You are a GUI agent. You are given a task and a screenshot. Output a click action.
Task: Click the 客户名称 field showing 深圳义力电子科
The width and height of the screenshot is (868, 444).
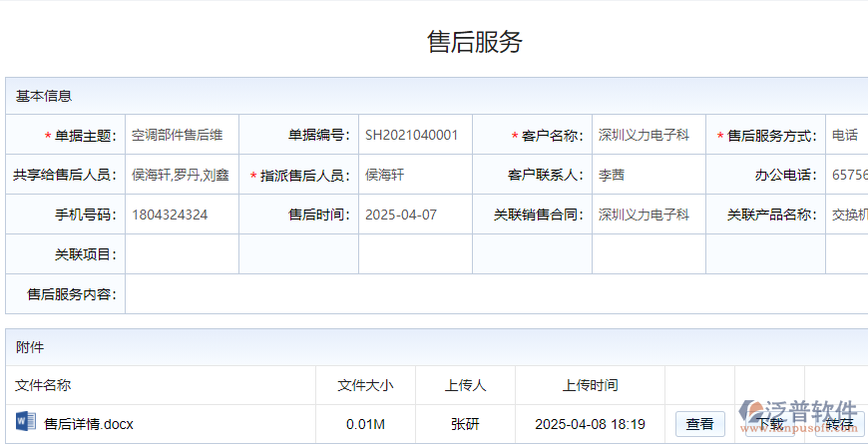647,135
